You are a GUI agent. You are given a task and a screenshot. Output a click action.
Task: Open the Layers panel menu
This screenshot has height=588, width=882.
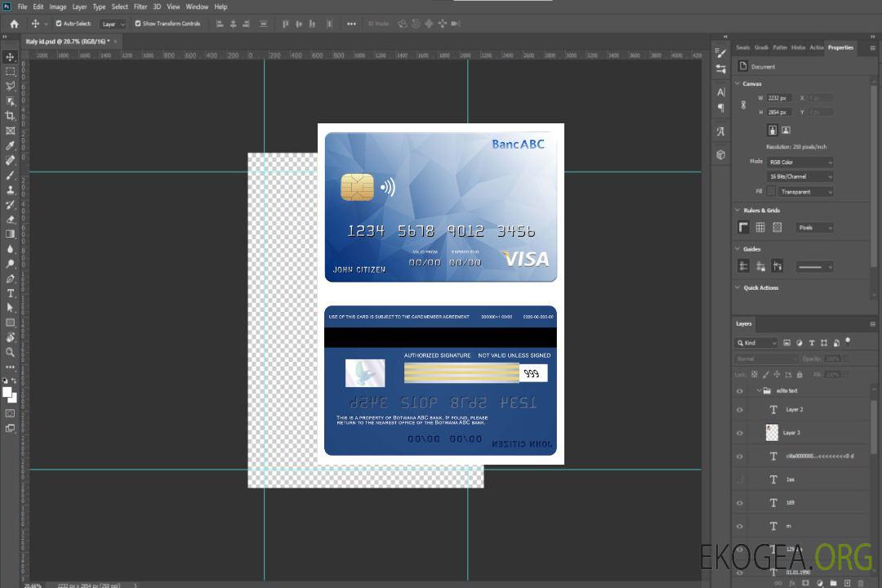tap(872, 324)
